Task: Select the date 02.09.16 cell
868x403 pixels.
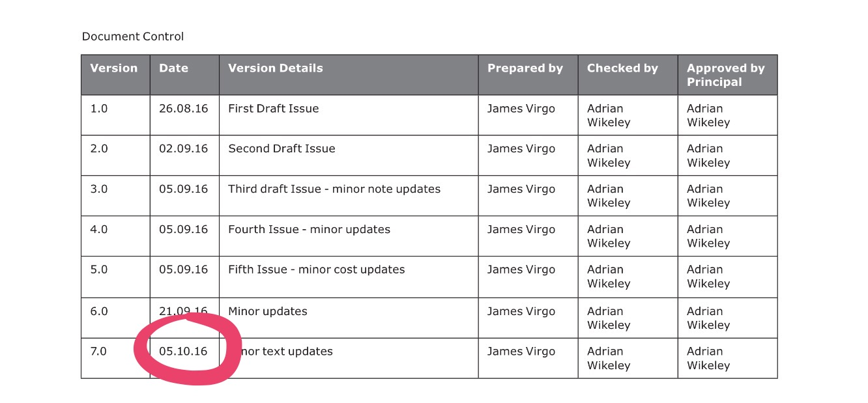Action: [183, 149]
